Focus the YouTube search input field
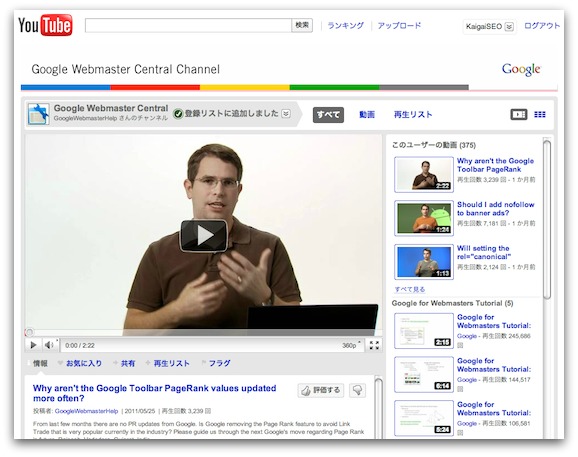The image size is (578, 457). click(x=188, y=25)
